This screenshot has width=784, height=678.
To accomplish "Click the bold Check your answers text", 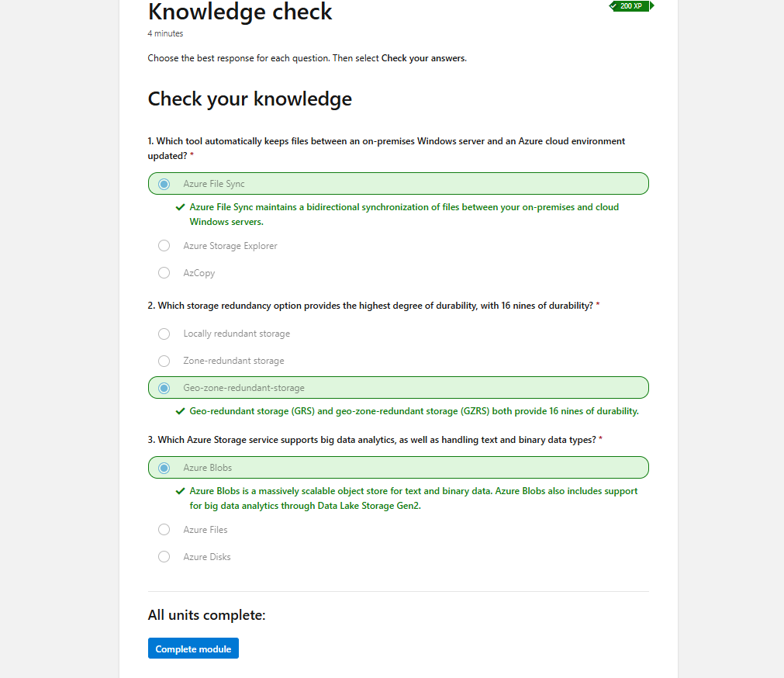I will click(423, 58).
